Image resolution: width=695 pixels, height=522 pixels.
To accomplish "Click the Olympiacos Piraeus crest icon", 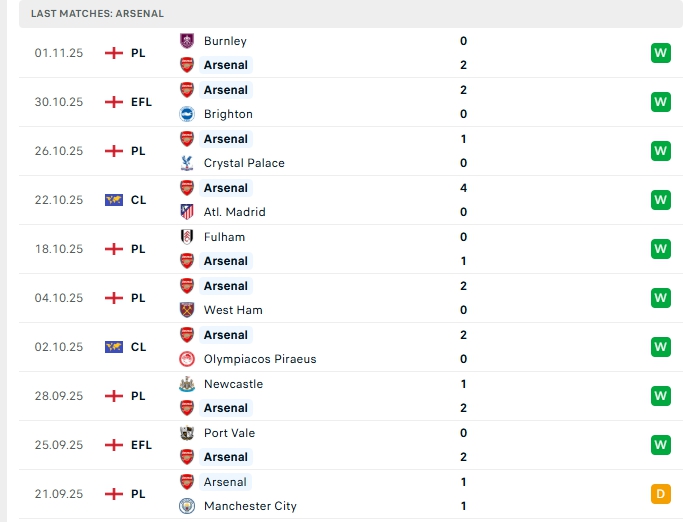I will point(186,359).
